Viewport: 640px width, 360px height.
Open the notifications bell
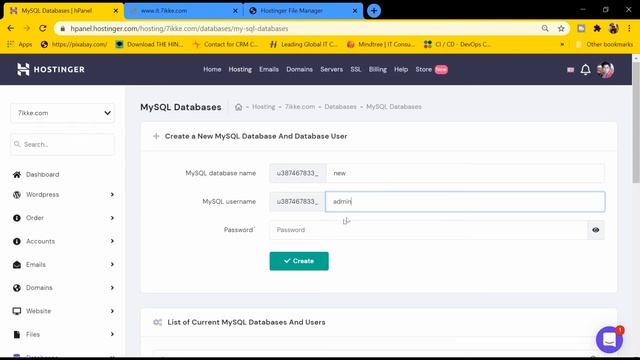[x=585, y=70]
